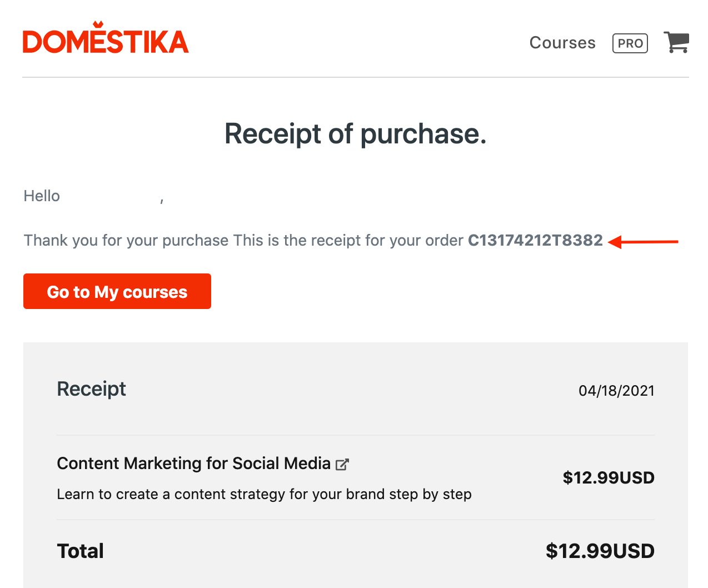Select the order number C13174212T8382
This screenshot has width=708, height=588.
pos(535,240)
